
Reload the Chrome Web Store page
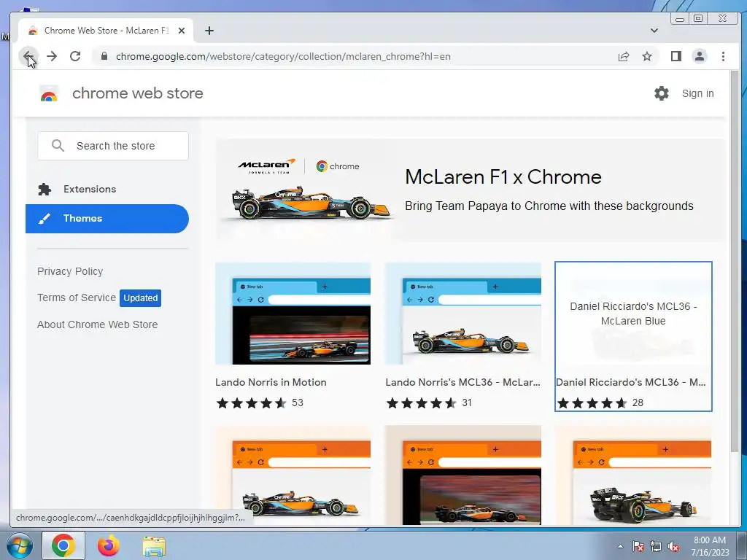tap(75, 56)
